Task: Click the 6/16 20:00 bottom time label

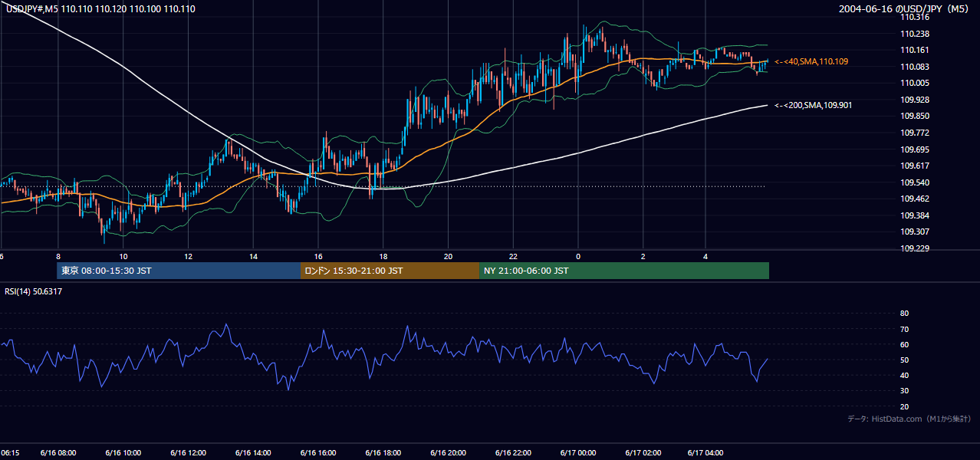Action: pos(448,453)
